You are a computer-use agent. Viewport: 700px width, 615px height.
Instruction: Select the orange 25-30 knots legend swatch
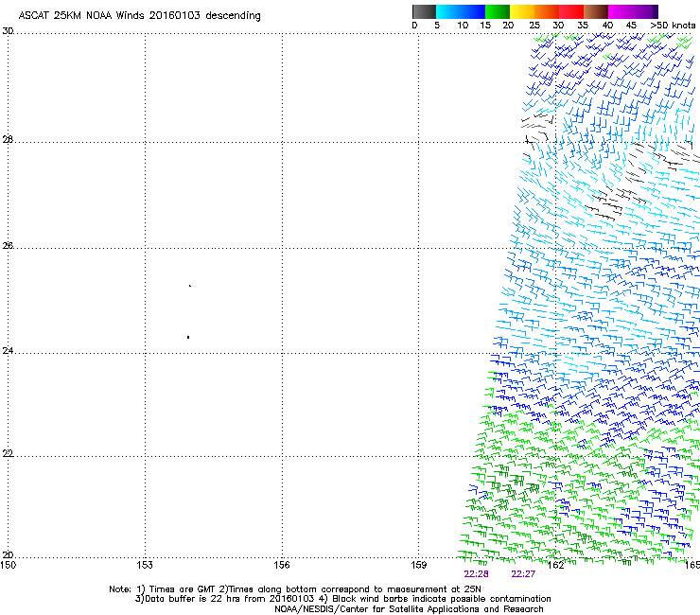tap(547, 11)
